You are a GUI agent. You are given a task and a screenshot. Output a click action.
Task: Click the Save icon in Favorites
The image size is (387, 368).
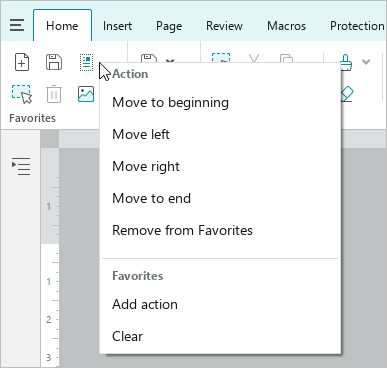point(54,62)
